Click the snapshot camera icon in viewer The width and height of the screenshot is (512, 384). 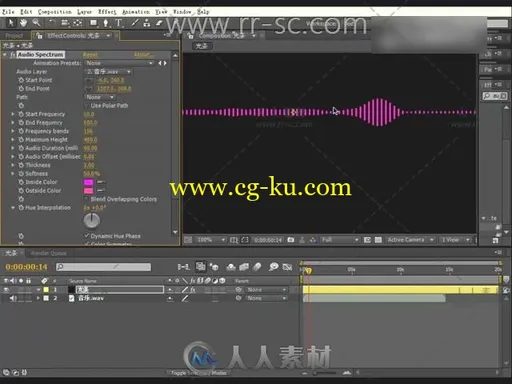(291, 240)
